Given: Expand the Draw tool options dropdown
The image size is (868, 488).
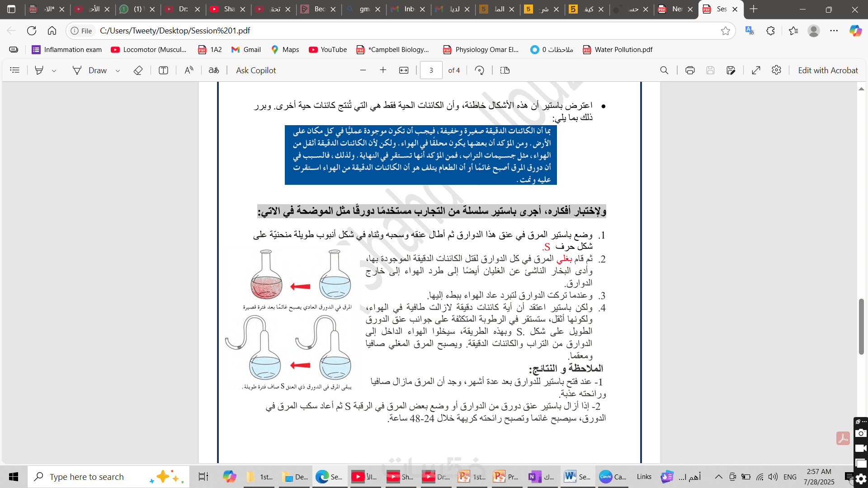Looking at the screenshot, I should (x=118, y=71).
